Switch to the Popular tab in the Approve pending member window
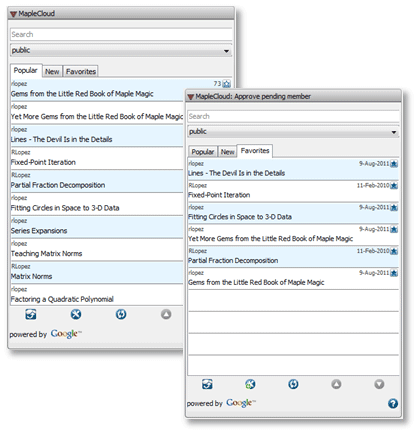Viewport: 417px width, 433px height. point(203,152)
